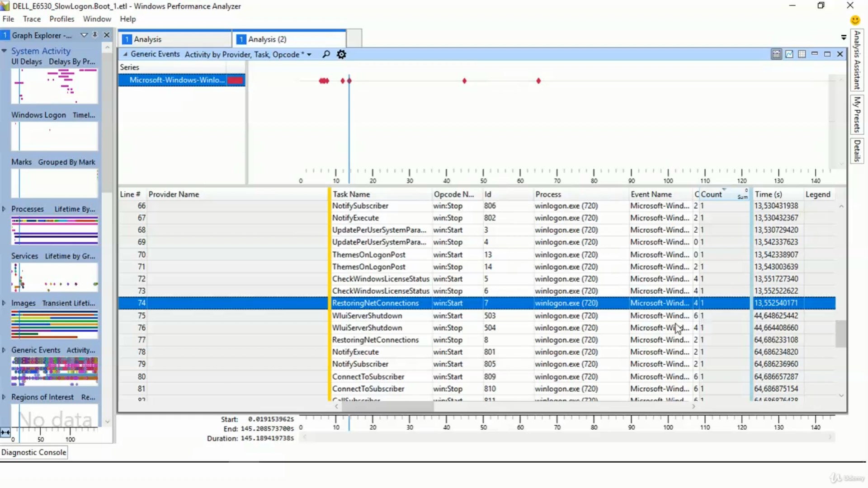Open the Diagnostic Console tab
This screenshot has width=868, height=488.
point(34,452)
